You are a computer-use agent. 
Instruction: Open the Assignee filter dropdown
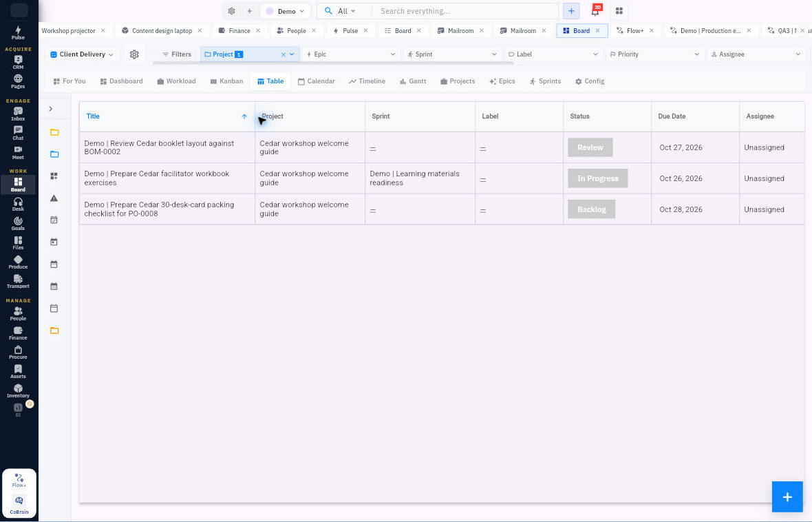[756, 54]
